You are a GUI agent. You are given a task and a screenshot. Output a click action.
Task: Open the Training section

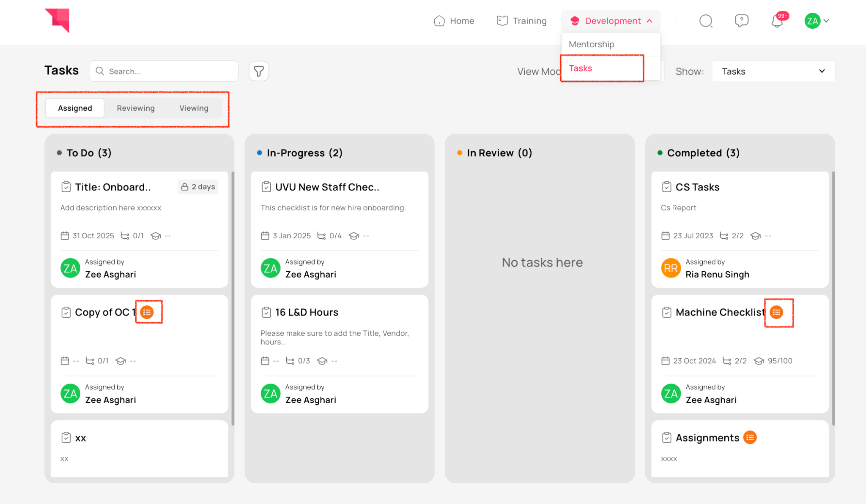click(522, 21)
